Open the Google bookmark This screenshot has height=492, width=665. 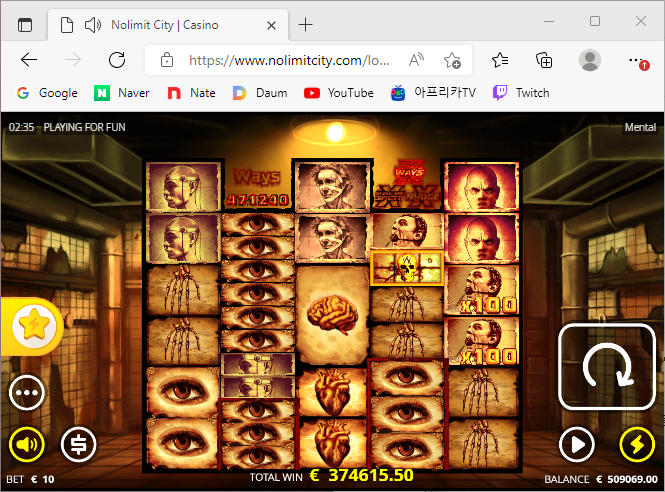pyautogui.click(x=47, y=93)
